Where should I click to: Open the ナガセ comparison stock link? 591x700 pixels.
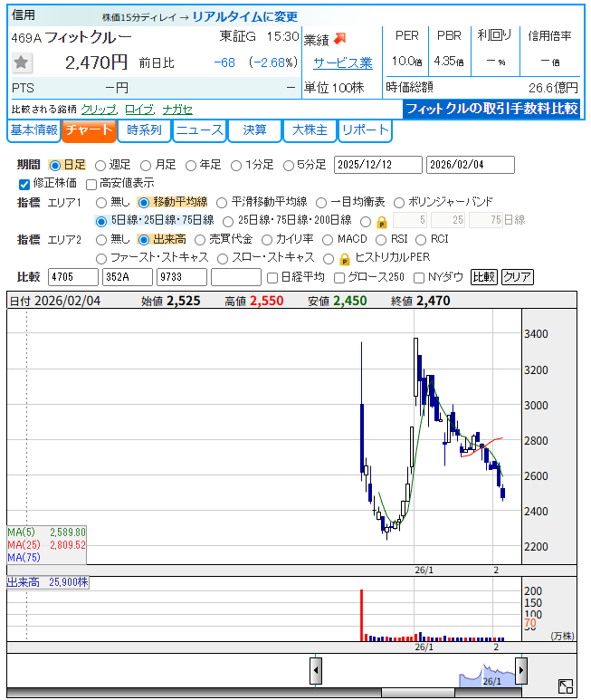[x=177, y=110]
